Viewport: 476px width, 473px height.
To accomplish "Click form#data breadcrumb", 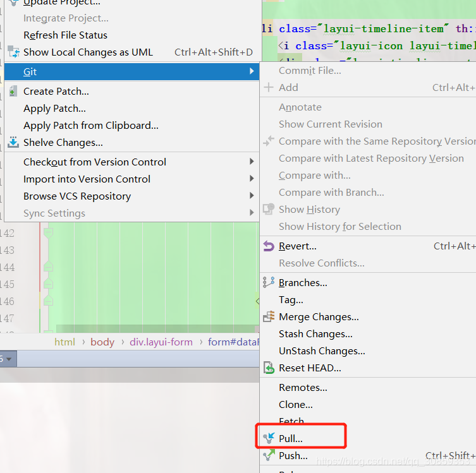I will coord(233,342).
